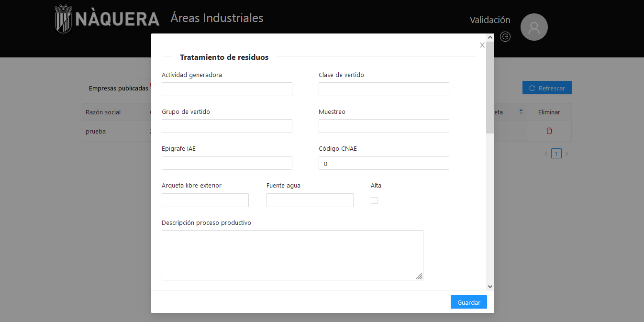Image resolution: width=644 pixels, height=322 pixels.
Task: Close the modal with the X icon
Action: pyautogui.click(x=482, y=45)
